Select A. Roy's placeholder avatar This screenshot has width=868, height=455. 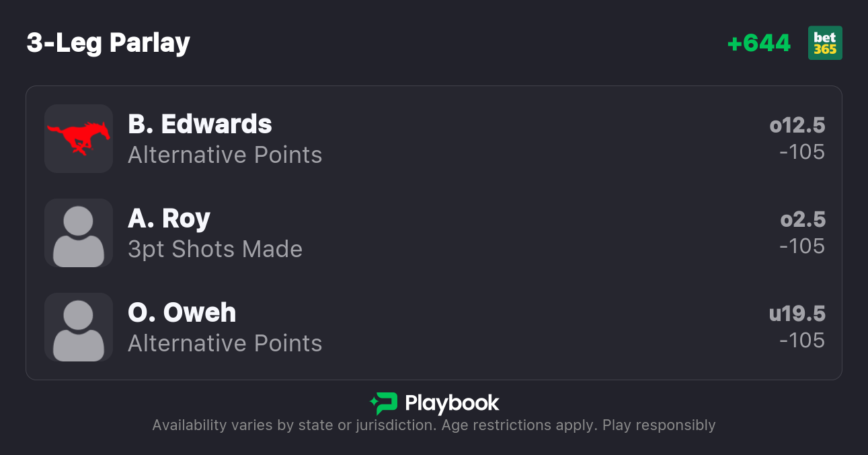tap(78, 233)
